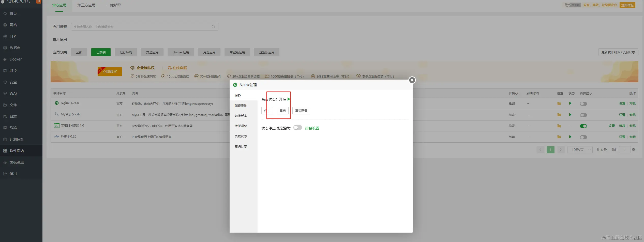Viewport: 644px width, 242px height.
Task: Toggle 首页显示 for MySQL 5.7.44
Action: tap(583, 115)
